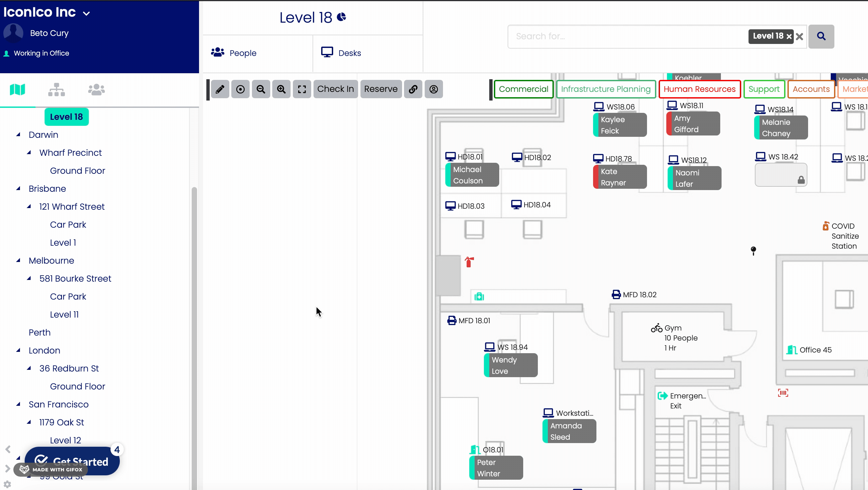The height and width of the screenshot is (490, 868).
Task: Zoom out the floor map
Action: pyautogui.click(x=261, y=89)
